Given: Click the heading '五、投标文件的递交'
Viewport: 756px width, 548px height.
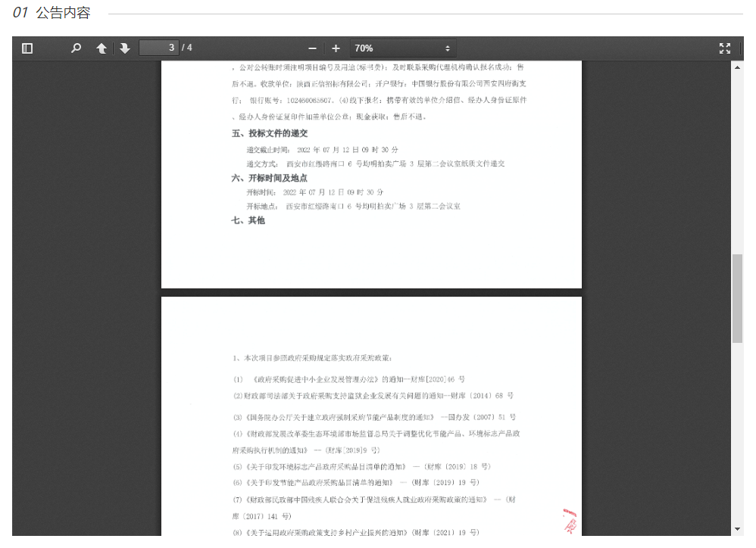Looking at the screenshot, I should click(270, 133).
